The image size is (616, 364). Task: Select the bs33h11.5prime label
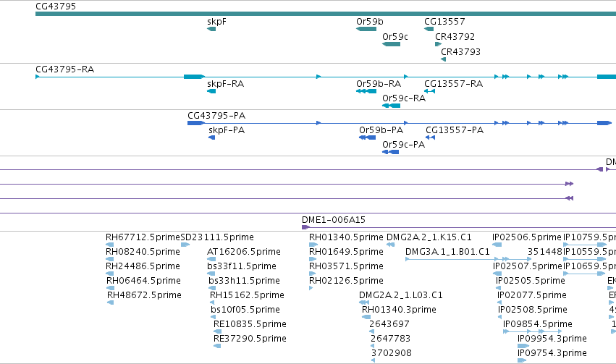pos(244,281)
